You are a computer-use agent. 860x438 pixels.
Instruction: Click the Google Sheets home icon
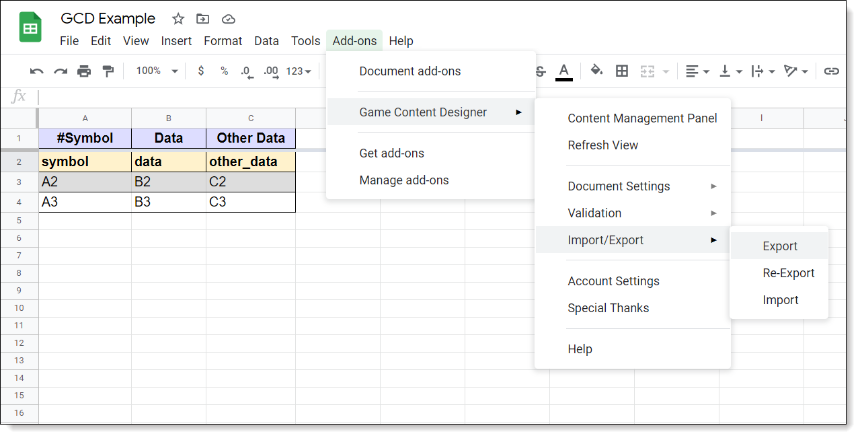[x=31, y=27]
